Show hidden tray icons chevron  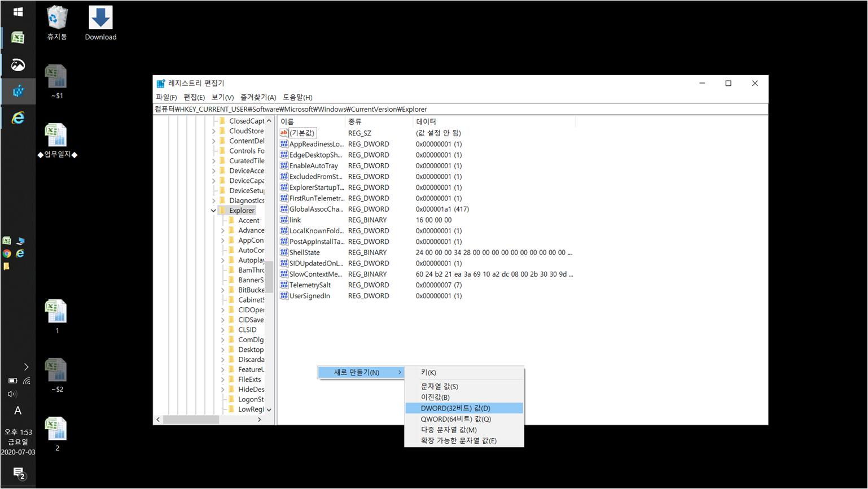coord(26,367)
